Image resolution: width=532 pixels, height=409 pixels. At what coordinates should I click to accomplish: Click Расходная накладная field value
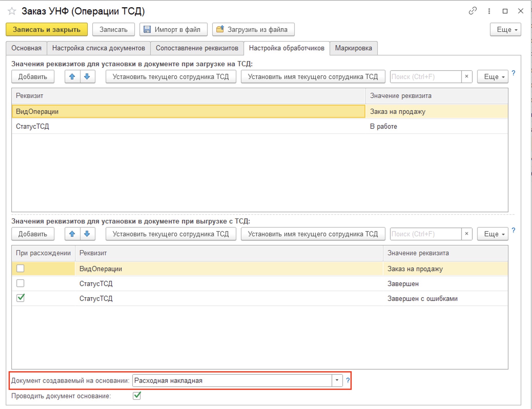click(x=232, y=381)
